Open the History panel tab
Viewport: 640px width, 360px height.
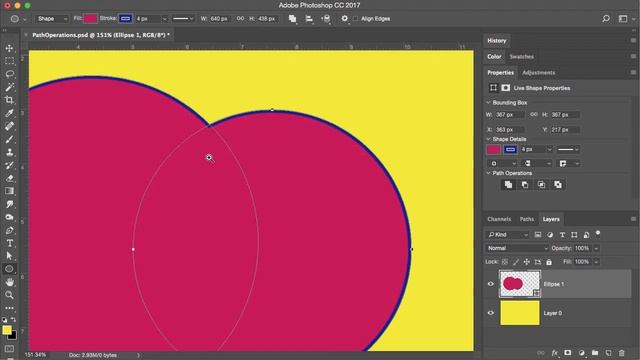tap(496, 41)
